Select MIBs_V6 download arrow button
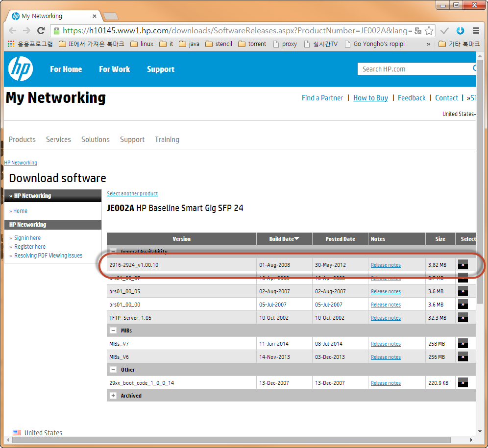Image resolution: width=488 pixels, height=448 pixels. pyautogui.click(x=463, y=357)
